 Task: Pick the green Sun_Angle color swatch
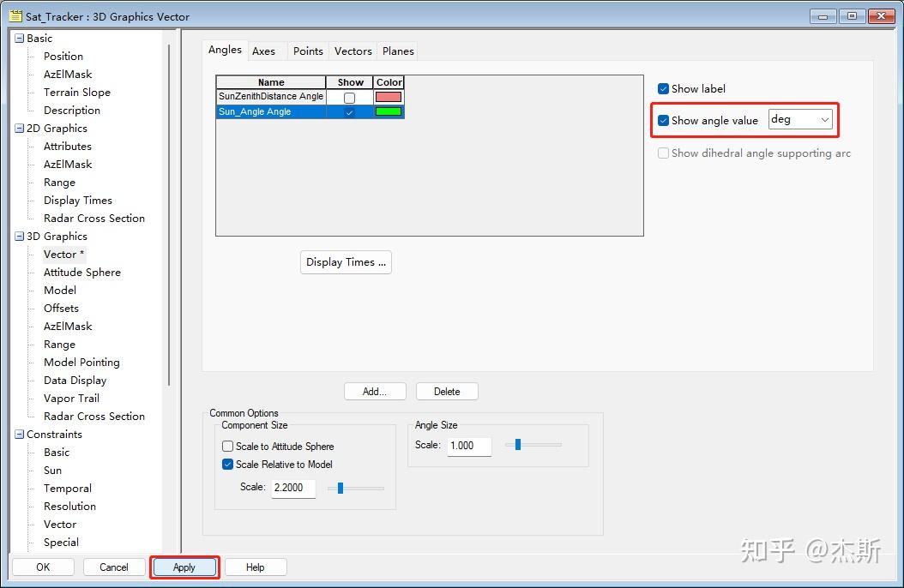pos(388,111)
